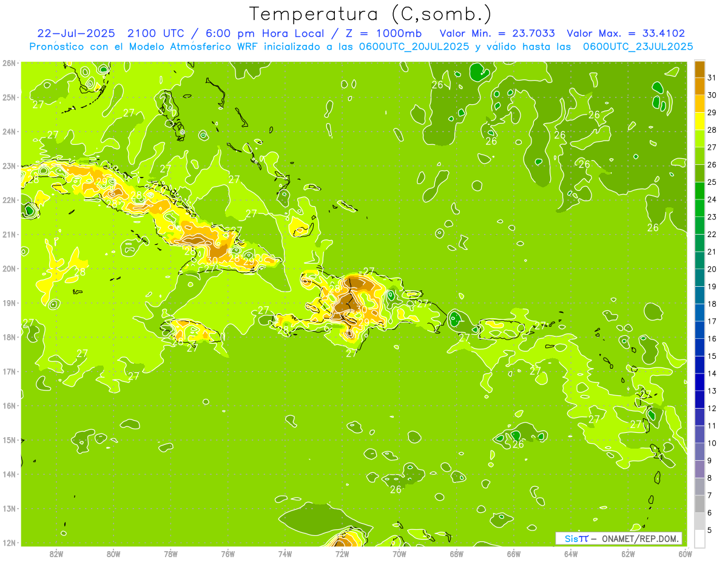Pick the legend band between 26 and 27

[x=700, y=155]
